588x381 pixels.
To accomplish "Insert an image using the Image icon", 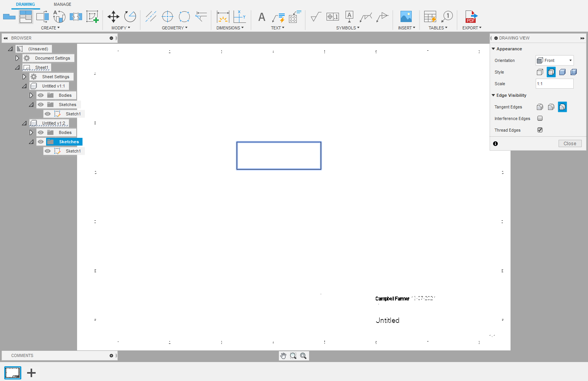I will (x=406, y=17).
